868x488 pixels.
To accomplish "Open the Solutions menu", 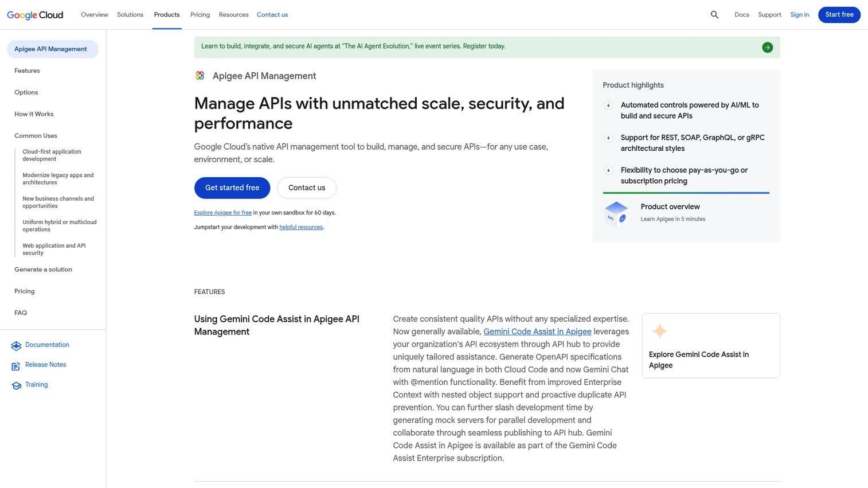I will (130, 15).
